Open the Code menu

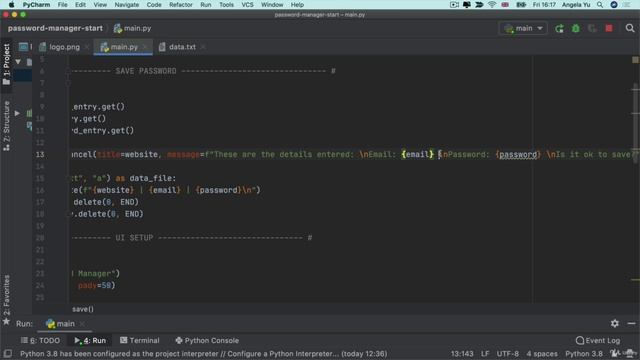(x=154, y=4)
